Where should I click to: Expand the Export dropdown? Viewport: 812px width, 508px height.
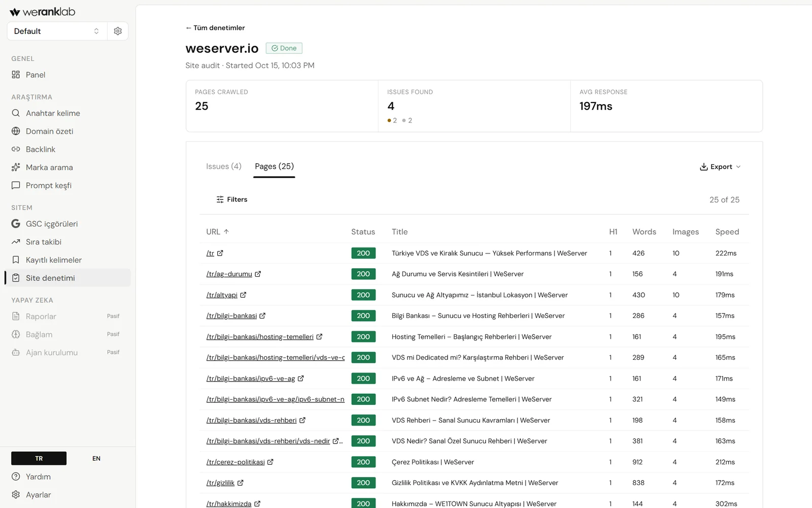pos(720,167)
